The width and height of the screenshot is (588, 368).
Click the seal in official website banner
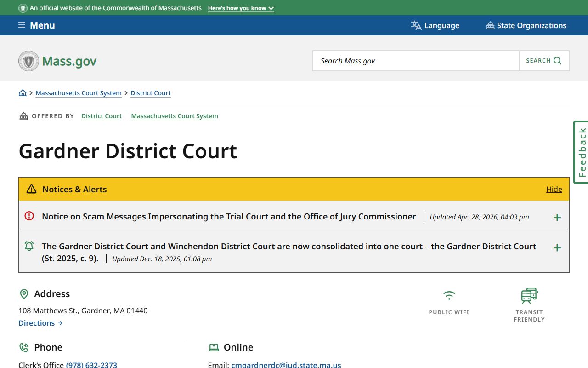pos(23,8)
